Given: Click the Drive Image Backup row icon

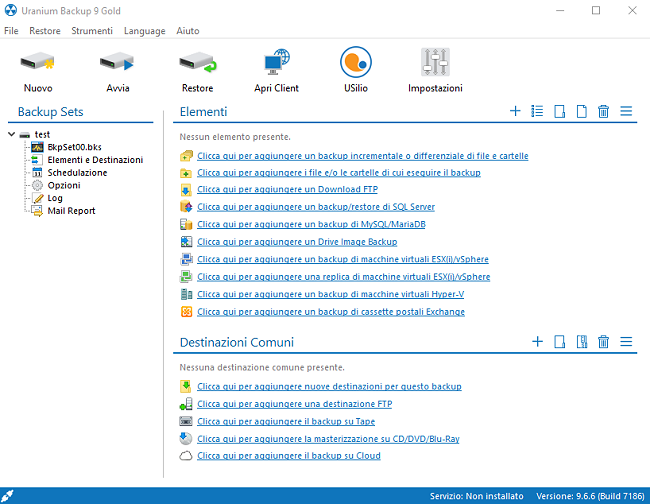Looking at the screenshot, I should tap(186, 242).
